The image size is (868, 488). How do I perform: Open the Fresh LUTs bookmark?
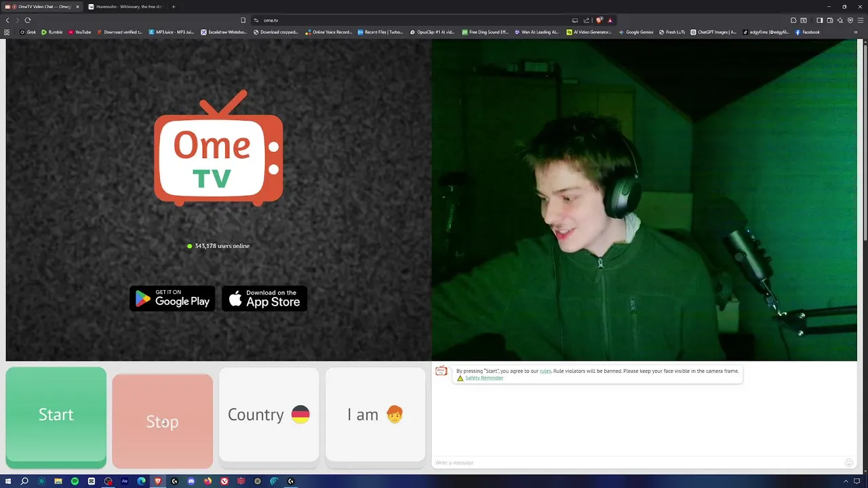tap(672, 32)
